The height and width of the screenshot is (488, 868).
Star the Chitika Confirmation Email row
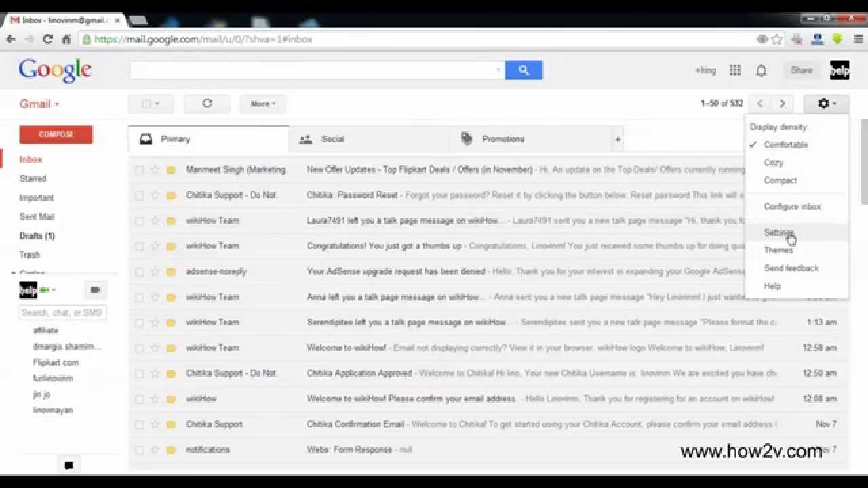point(155,424)
